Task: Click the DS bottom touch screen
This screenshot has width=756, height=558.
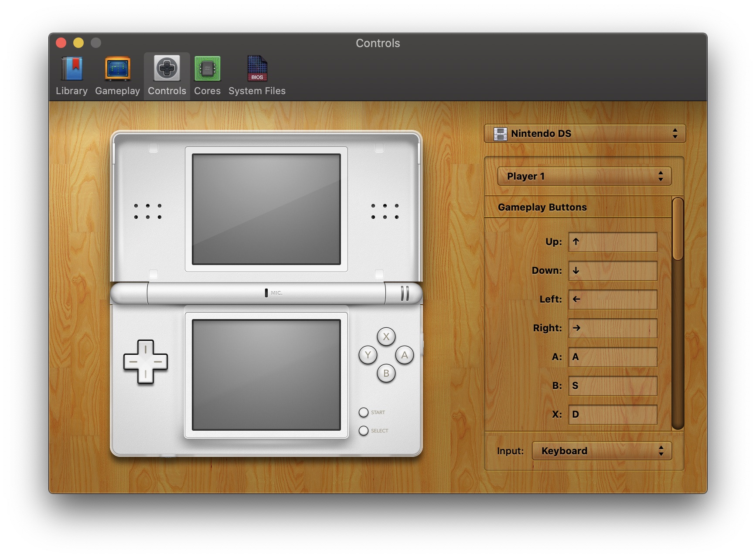Action: pyautogui.click(x=266, y=375)
